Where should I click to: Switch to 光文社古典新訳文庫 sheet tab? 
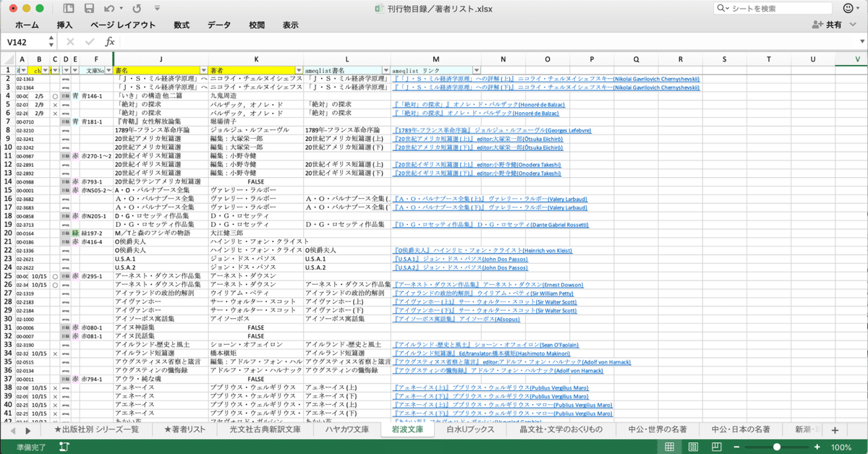[264, 430]
